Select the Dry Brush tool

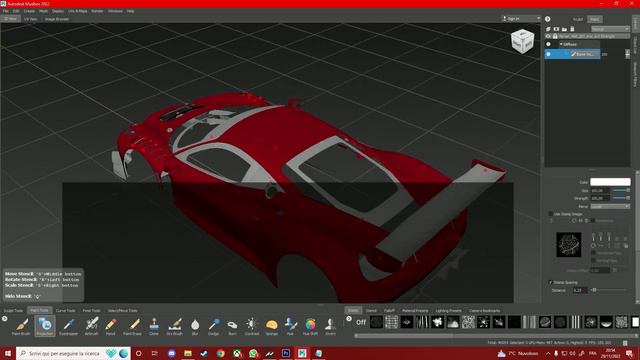[174, 326]
